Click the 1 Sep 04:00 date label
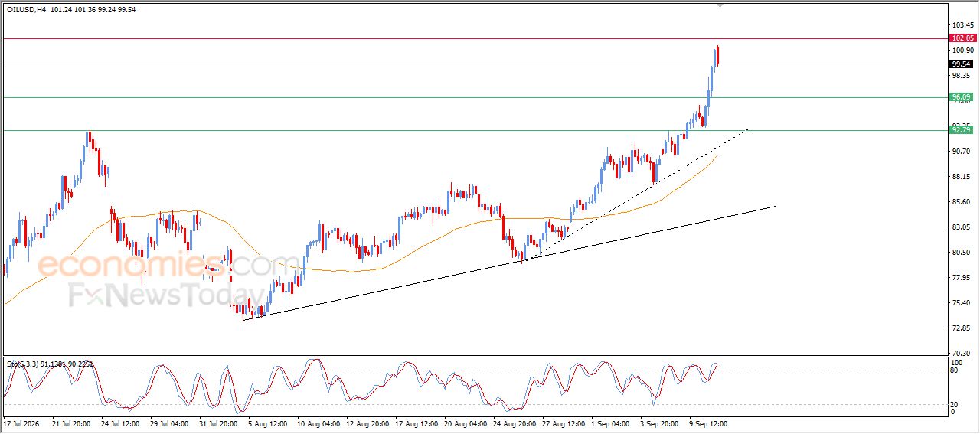The width and height of the screenshot is (980, 434). click(x=611, y=423)
